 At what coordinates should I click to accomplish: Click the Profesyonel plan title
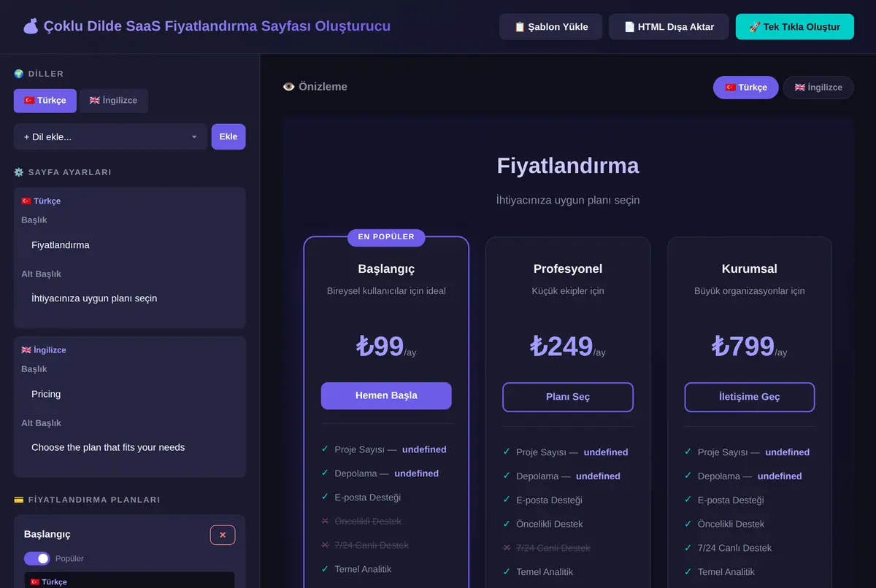pos(568,269)
